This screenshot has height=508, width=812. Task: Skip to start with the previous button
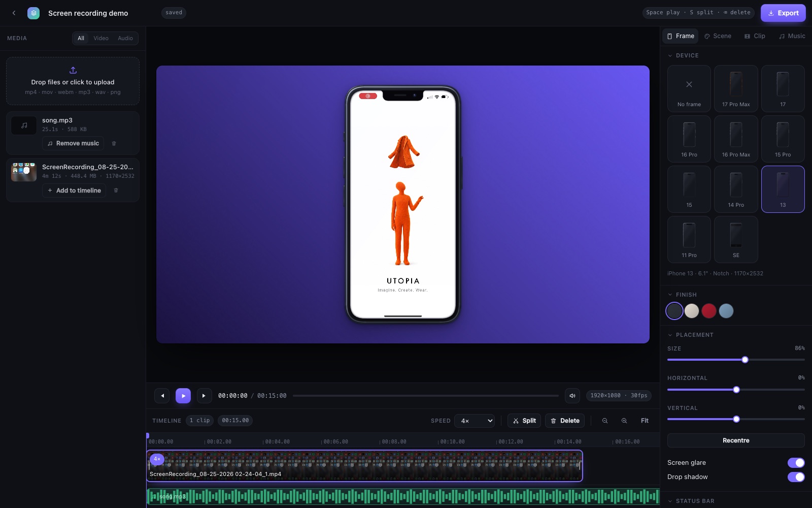pyautogui.click(x=162, y=396)
